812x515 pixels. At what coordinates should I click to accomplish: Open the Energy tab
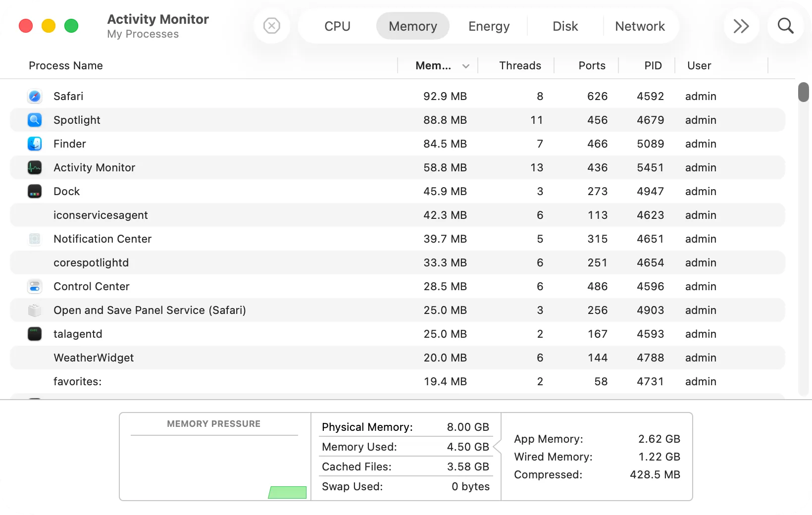point(489,26)
